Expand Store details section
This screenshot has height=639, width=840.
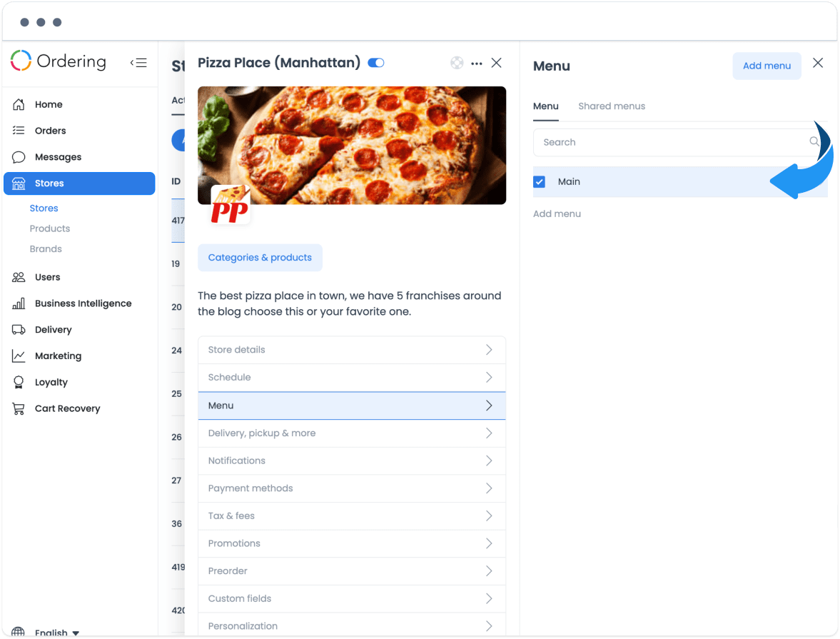[x=351, y=350]
